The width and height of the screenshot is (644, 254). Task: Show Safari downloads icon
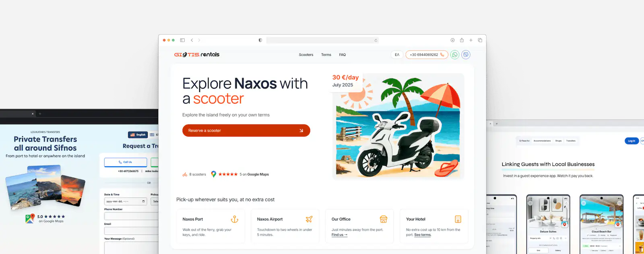pos(452,40)
